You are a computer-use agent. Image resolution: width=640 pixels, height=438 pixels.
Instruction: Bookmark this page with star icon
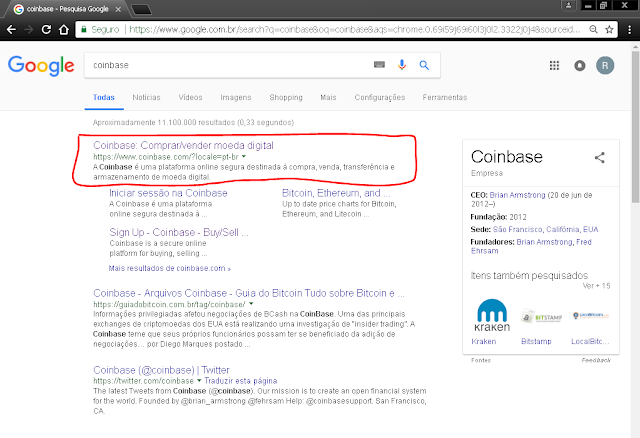[x=609, y=29]
